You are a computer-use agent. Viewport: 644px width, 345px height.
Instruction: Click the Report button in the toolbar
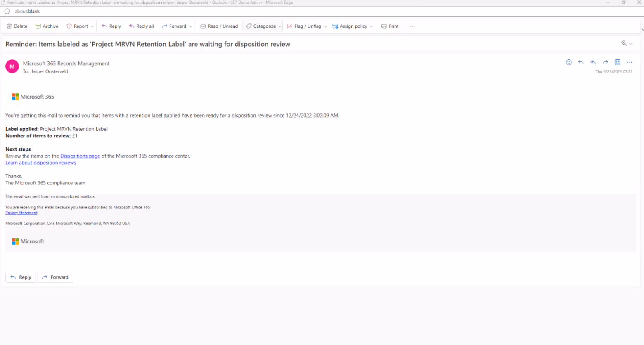(x=77, y=26)
